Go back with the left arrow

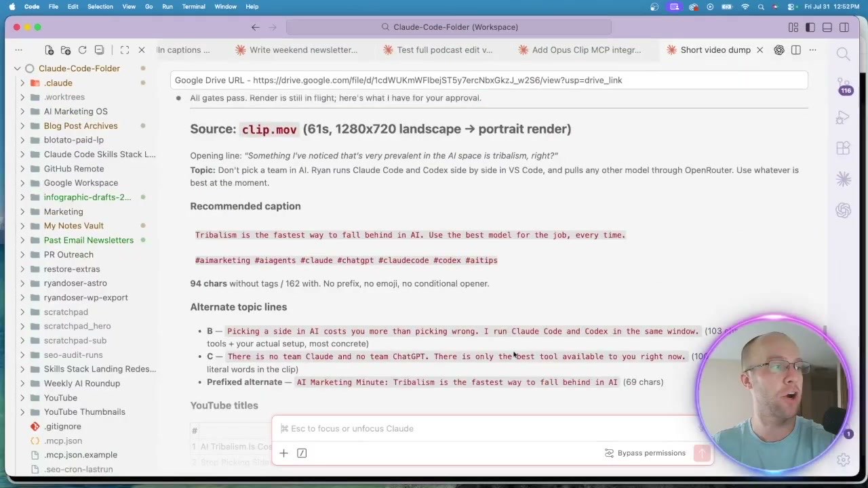[255, 27]
